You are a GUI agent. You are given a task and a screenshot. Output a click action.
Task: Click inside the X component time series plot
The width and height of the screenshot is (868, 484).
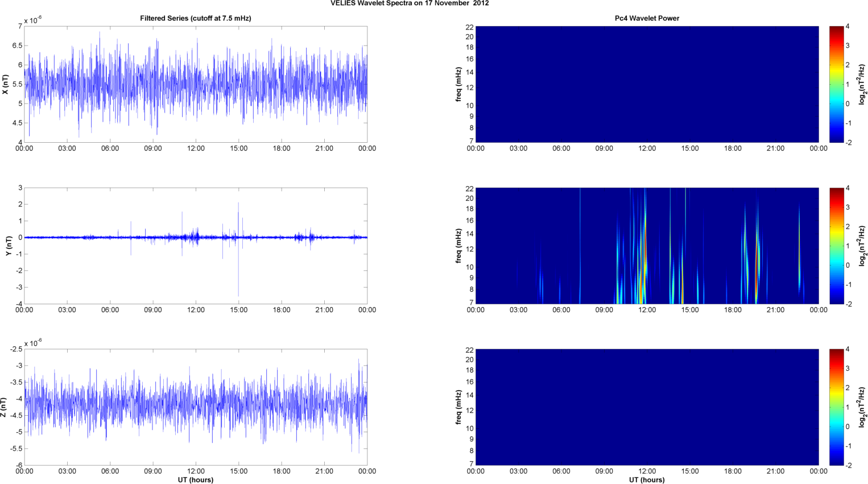(195, 84)
